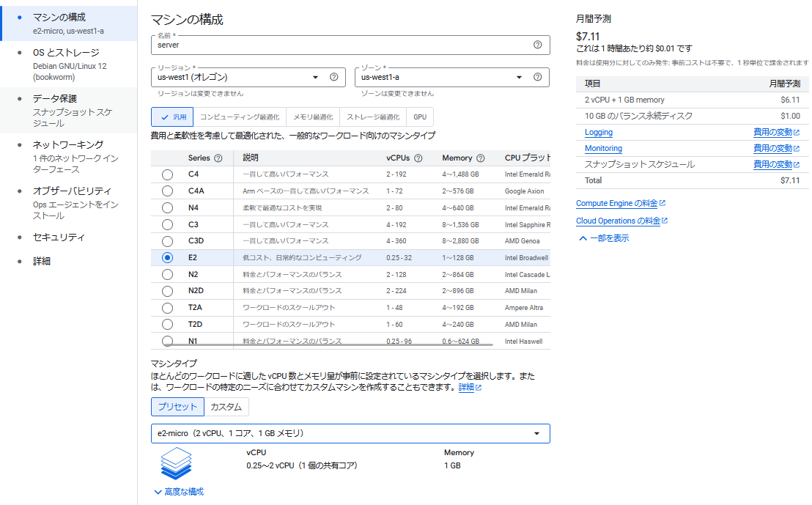Click the Memory column help icon
Screen dimensions: 812x505
(x=481, y=158)
